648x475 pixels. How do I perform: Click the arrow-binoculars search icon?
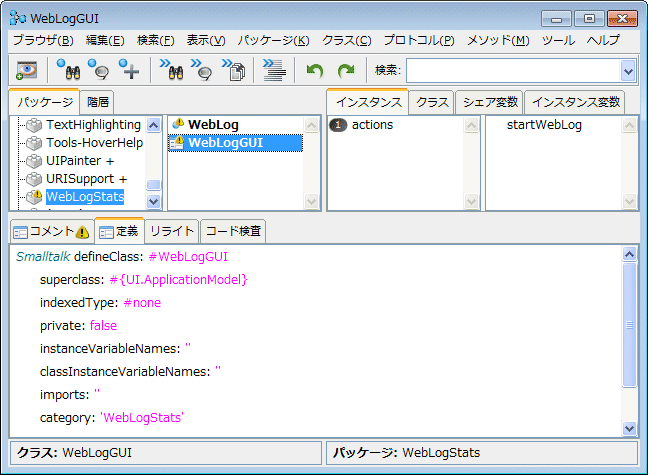[x=170, y=70]
